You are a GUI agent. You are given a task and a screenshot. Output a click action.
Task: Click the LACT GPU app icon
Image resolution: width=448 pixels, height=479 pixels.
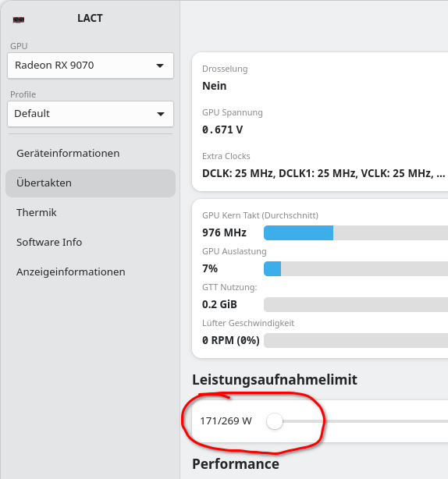(19, 20)
